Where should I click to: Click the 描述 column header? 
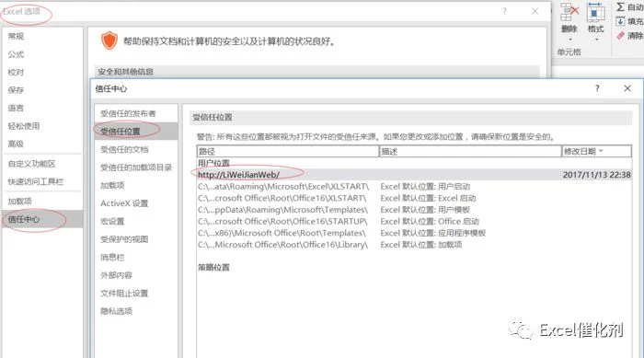[470, 151]
